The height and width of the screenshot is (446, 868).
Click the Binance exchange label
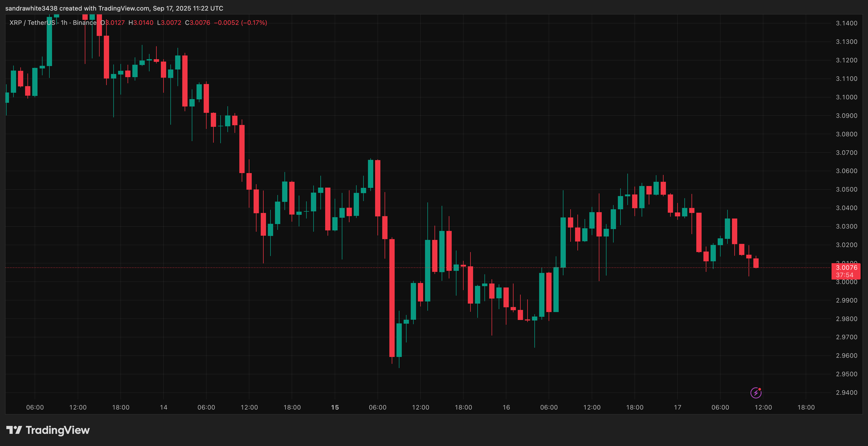86,22
